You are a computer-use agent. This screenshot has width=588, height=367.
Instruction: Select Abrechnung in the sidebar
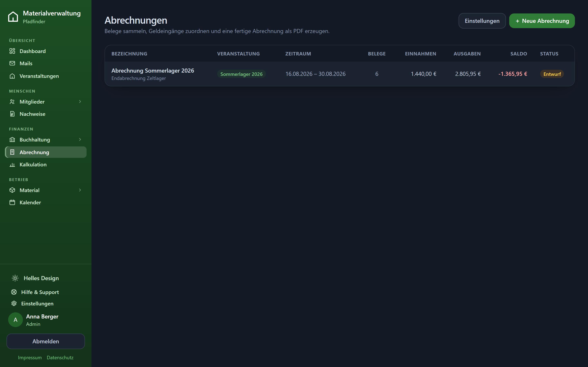46,152
